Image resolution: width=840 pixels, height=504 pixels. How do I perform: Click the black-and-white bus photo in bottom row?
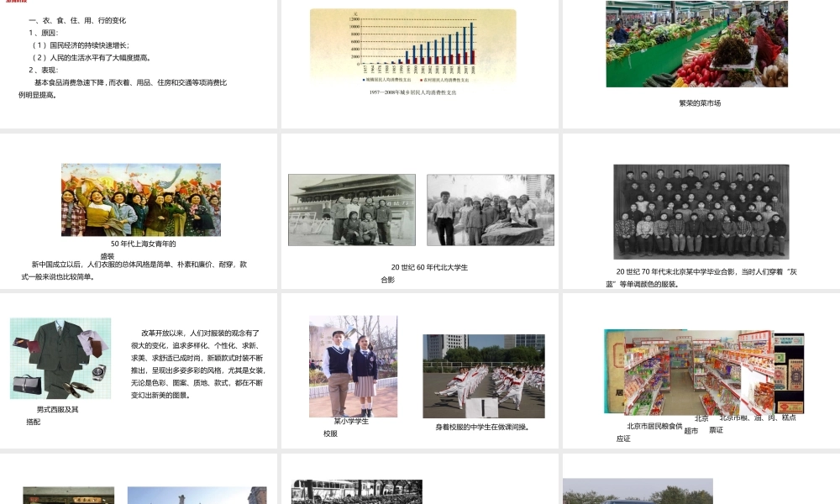tap(357, 491)
